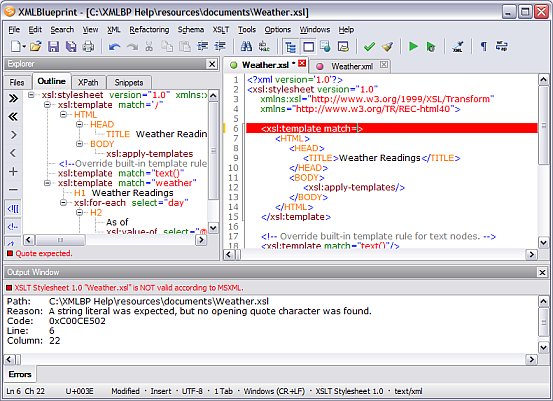Image resolution: width=553 pixels, height=401 pixels.
Task: Click the transform and preview play icon
Action: 431,46
